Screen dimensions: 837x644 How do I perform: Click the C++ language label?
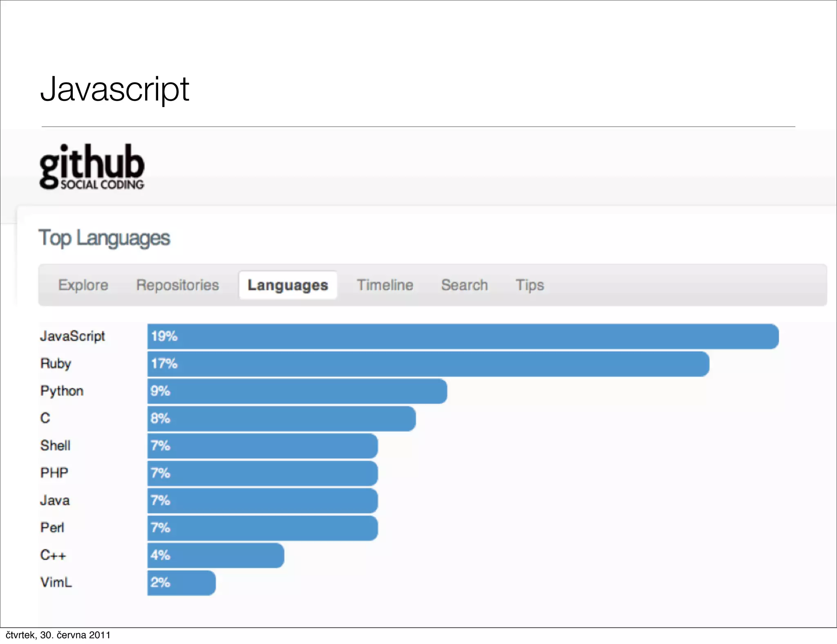53,555
